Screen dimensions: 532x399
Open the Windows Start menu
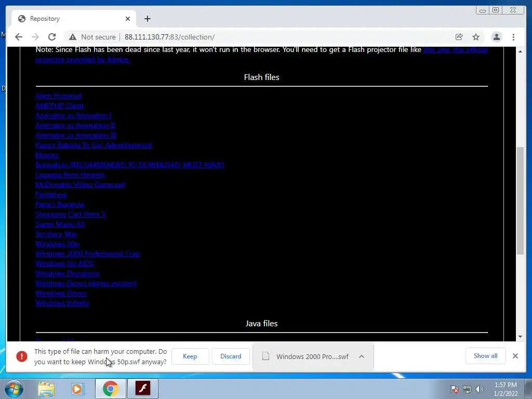click(x=14, y=389)
